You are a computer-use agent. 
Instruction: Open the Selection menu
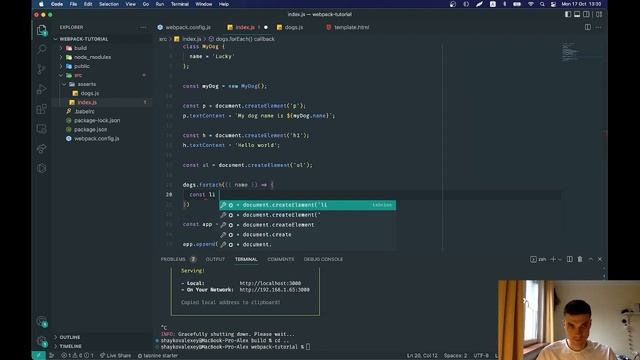point(109,4)
